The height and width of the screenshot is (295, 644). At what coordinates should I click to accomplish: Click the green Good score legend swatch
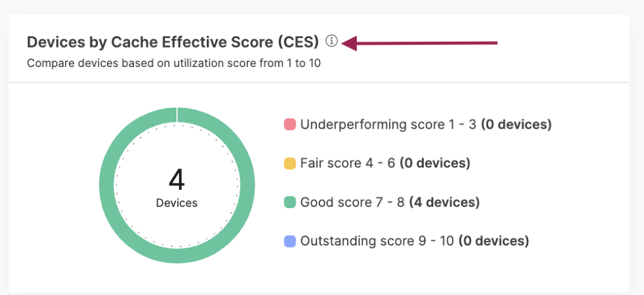290,203
